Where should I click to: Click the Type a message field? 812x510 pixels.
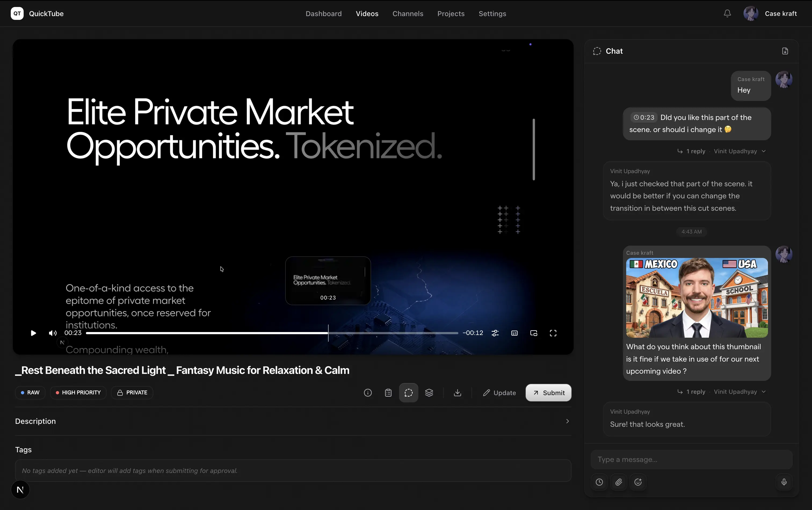tap(691, 459)
